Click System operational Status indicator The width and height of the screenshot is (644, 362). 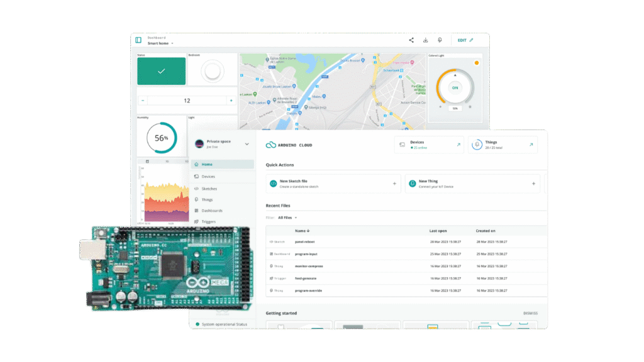[222, 324]
